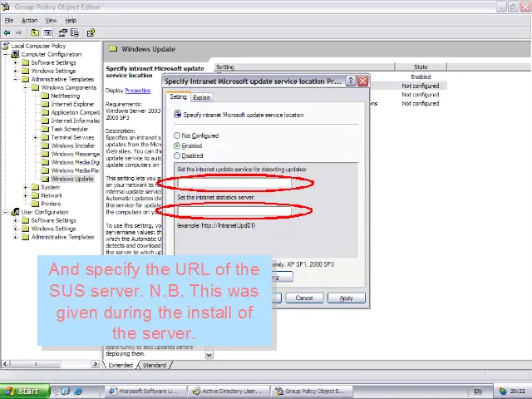Switch to the Microsoft Software Update taskbar window
Image resolution: width=532 pixels, height=399 pixels.
[146, 392]
